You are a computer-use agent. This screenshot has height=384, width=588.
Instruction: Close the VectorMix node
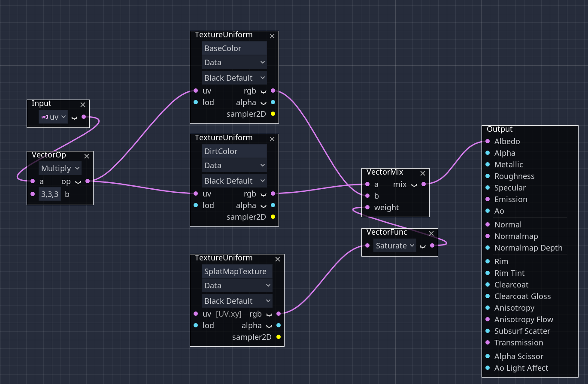(x=423, y=173)
